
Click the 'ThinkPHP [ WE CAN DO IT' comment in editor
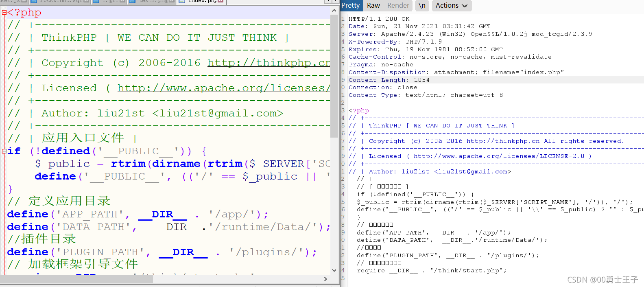click(x=148, y=37)
